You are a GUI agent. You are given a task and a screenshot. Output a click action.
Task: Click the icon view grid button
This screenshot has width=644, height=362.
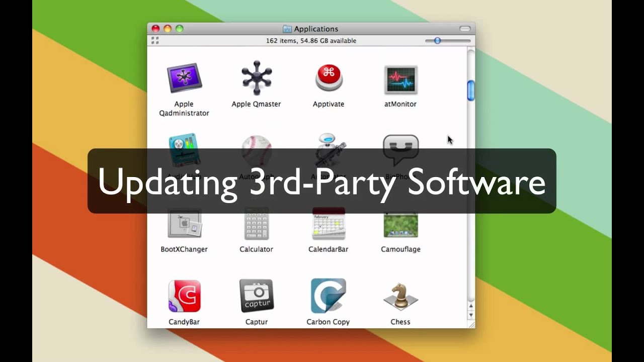(155, 41)
